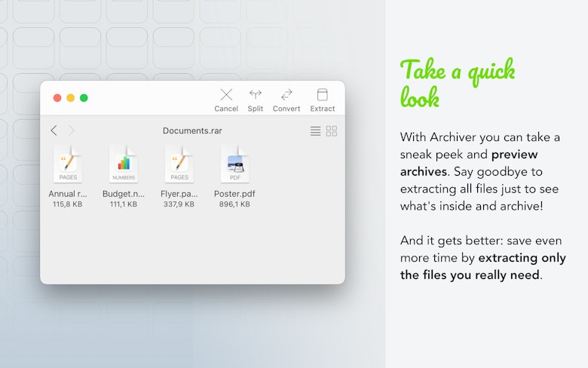Select the Flyer.pa... Pages file icon

pyautogui.click(x=179, y=164)
